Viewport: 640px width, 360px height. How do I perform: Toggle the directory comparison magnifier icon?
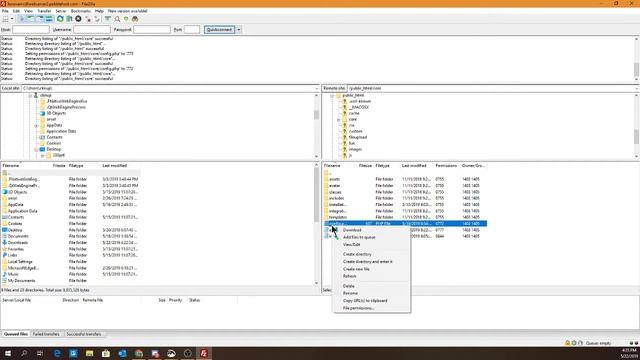point(117,19)
